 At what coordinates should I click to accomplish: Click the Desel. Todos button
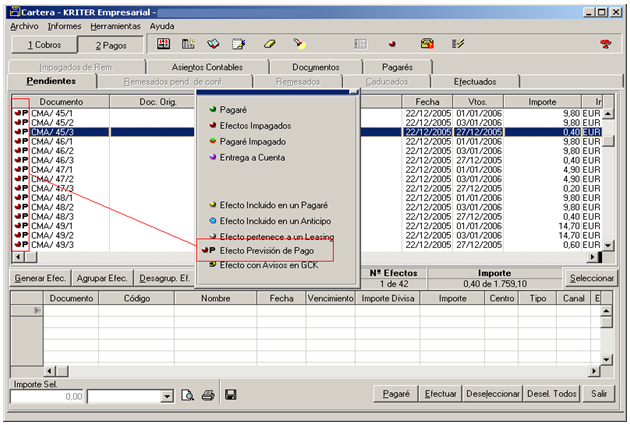click(552, 394)
